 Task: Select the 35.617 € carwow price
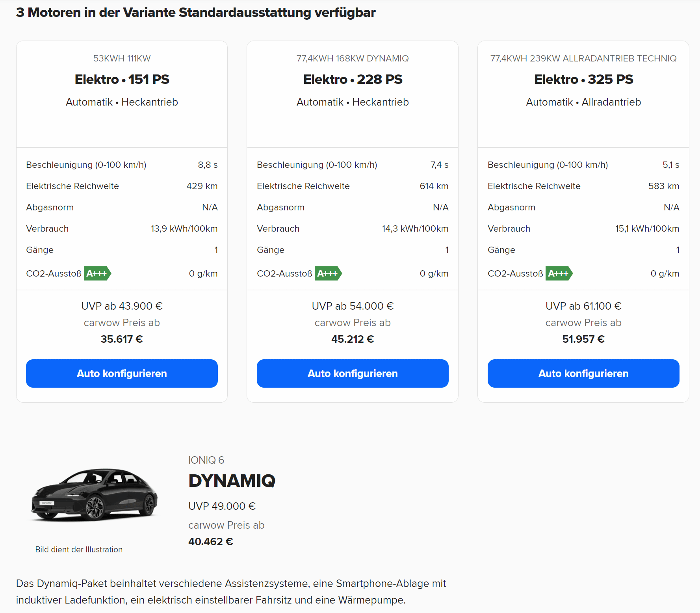tap(122, 339)
